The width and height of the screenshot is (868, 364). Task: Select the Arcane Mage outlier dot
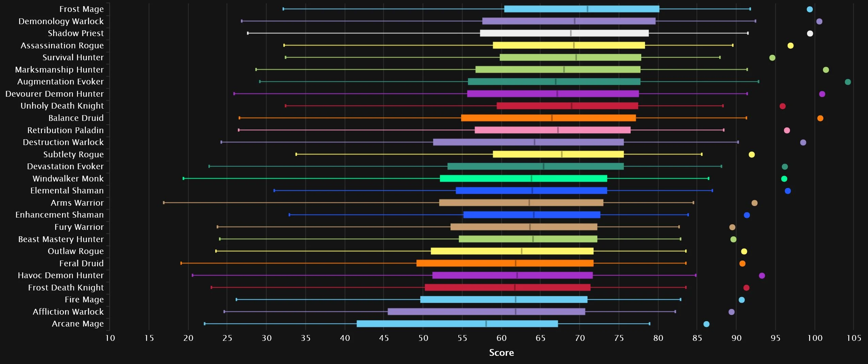(706, 324)
